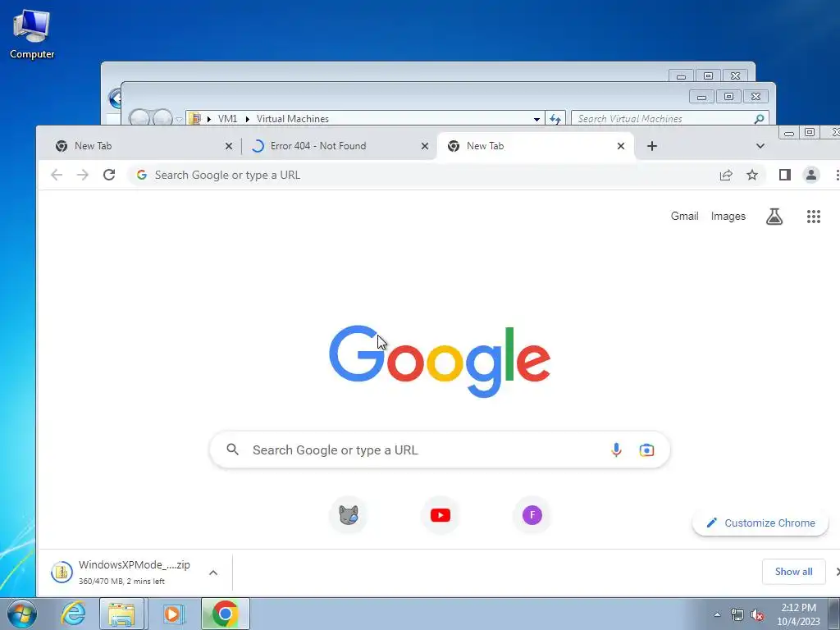Click the Customize Chrome button

point(760,523)
